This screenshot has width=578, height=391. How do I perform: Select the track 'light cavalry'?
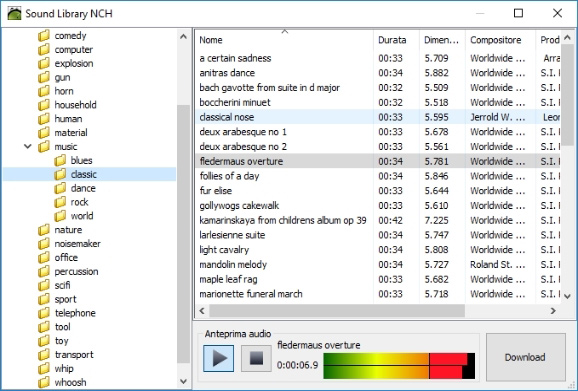tap(224, 250)
